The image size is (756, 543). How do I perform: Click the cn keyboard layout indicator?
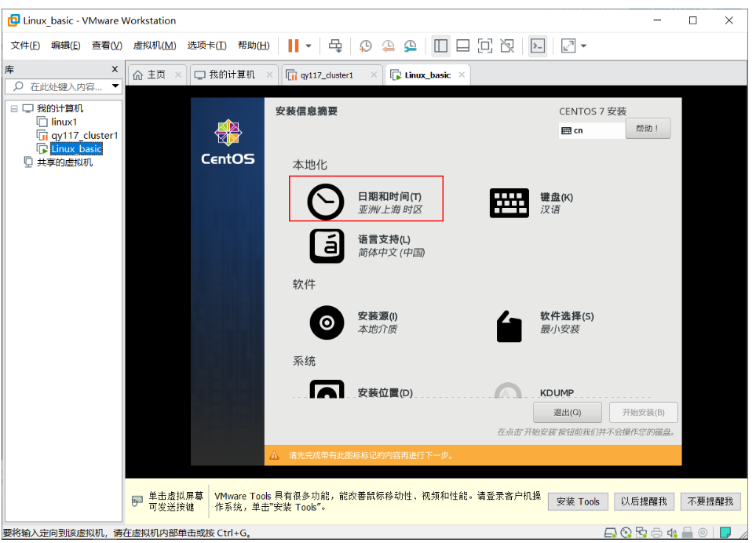point(592,130)
